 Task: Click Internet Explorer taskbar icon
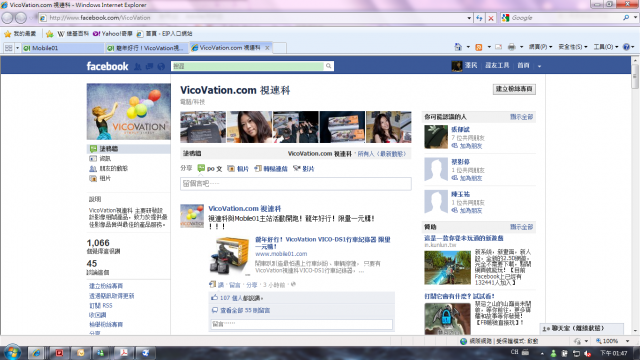tap(36, 353)
